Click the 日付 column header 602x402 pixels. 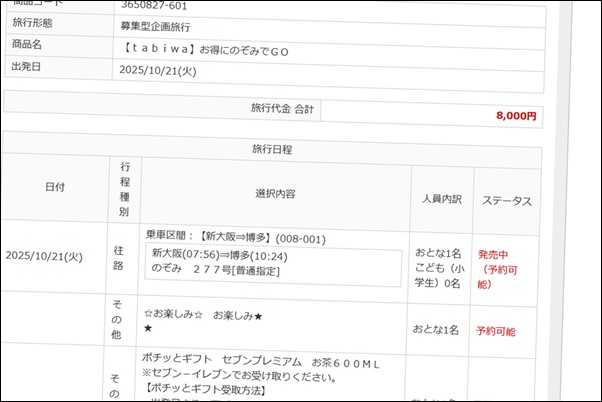click(56, 187)
